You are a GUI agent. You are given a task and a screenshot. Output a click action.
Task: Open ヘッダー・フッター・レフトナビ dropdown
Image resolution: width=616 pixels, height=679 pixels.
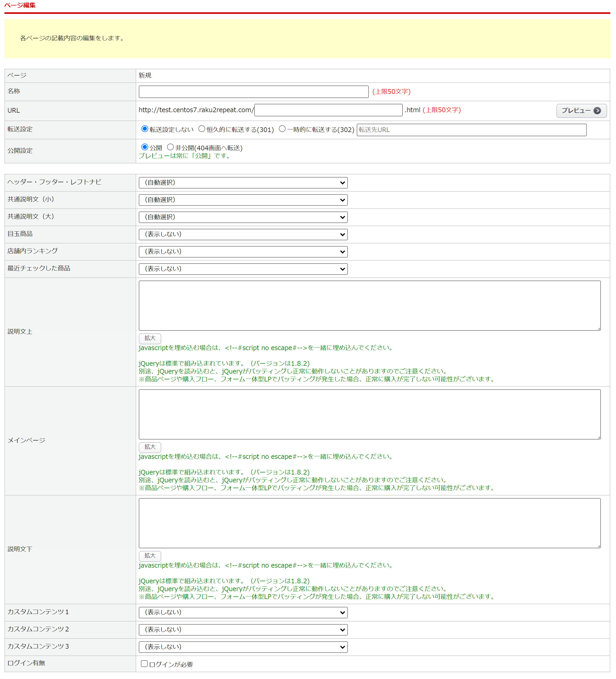(243, 183)
